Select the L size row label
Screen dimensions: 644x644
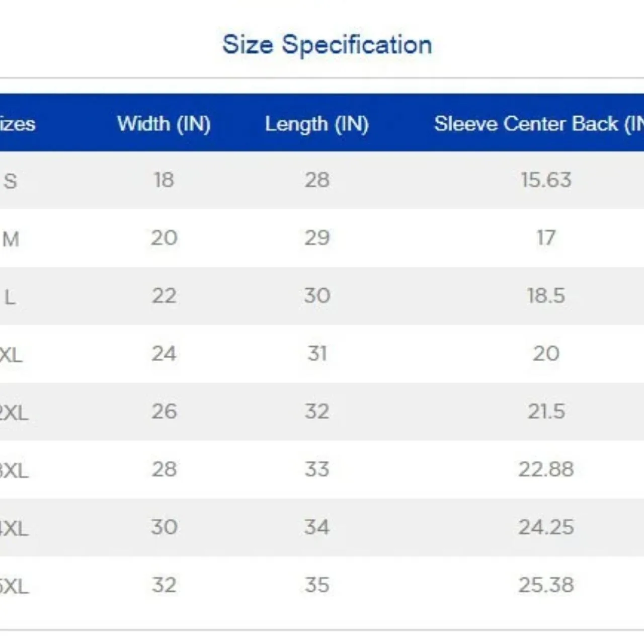(x=10, y=297)
